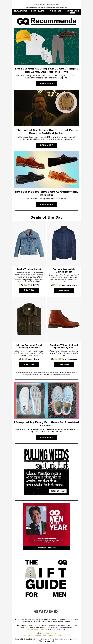Open the J.Crew corduroy shirt product image
Screen dimensions: 93x644
[x=29, y=319]
